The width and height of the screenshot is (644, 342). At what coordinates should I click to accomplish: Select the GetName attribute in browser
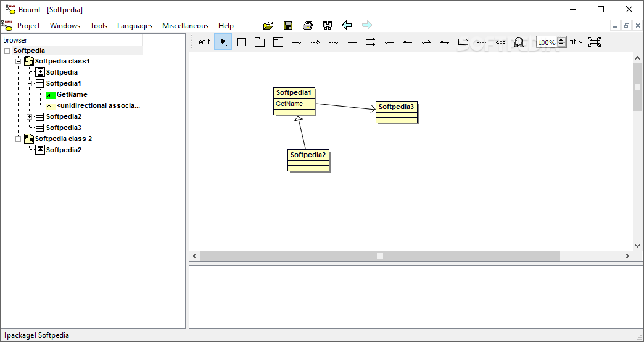(72, 94)
